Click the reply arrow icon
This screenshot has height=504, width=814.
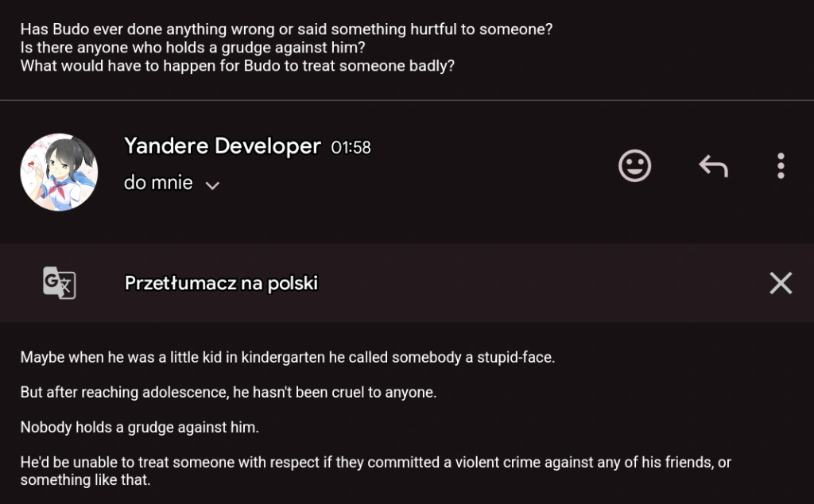[713, 166]
